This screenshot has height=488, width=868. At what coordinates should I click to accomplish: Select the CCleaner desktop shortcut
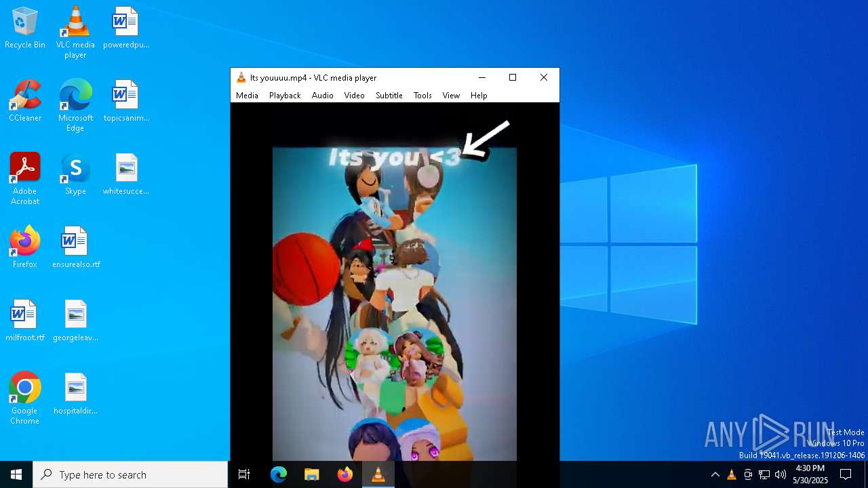25,102
